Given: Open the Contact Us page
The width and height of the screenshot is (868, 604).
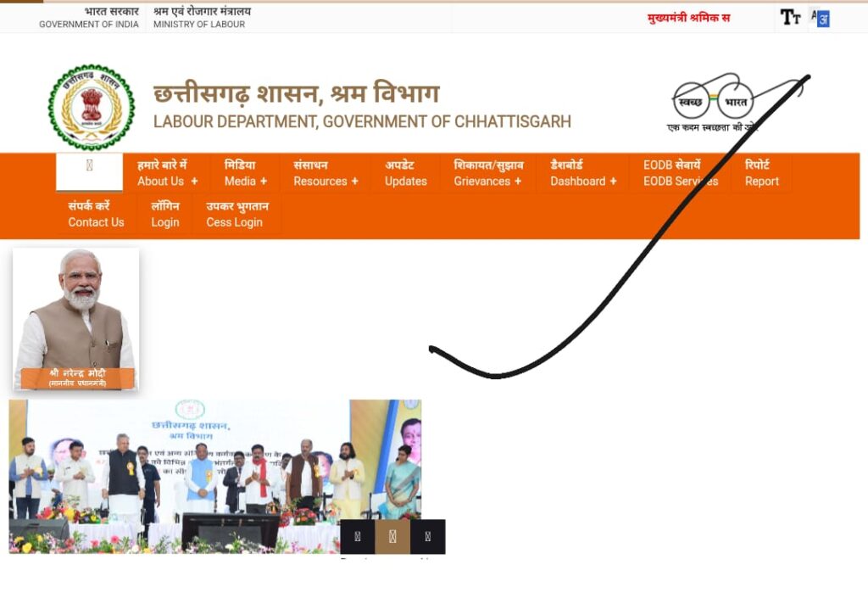Looking at the screenshot, I should pos(96,214).
